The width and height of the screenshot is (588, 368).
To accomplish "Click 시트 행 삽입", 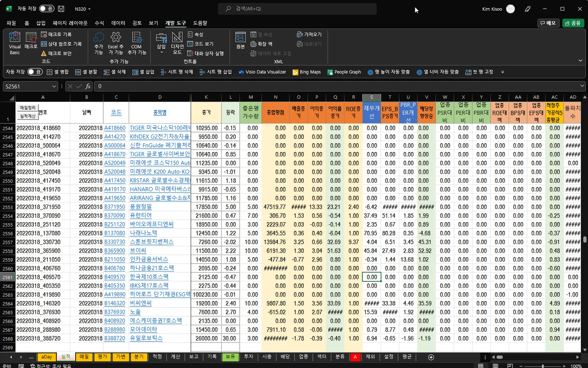I will click(x=215, y=72).
